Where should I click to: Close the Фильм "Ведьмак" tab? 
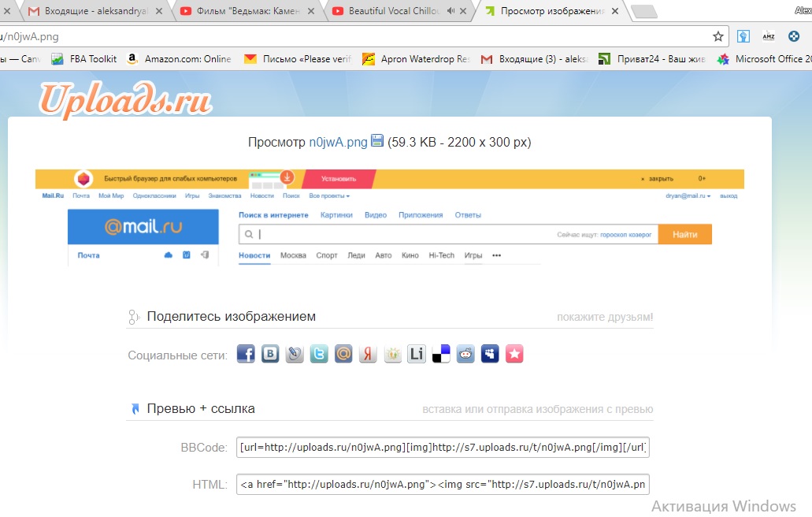311,11
